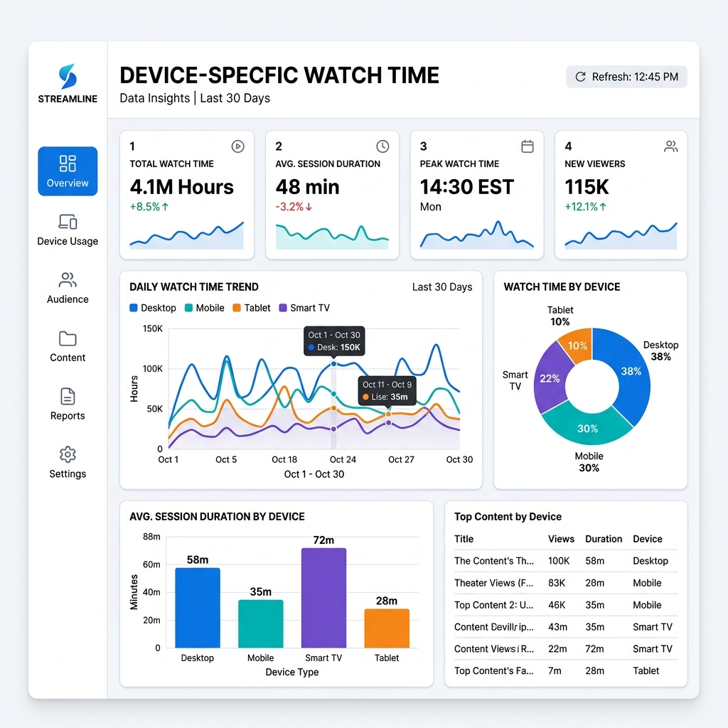Image resolution: width=728 pixels, height=728 pixels.
Task: Open 'Top Content's Fa...' table row
Action: (565, 670)
